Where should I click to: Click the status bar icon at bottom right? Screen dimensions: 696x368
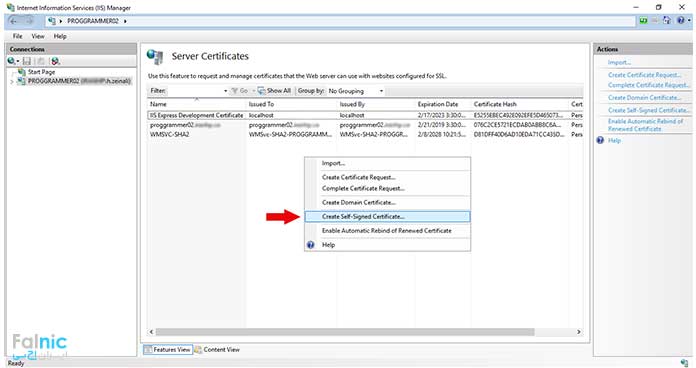[684, 363]
